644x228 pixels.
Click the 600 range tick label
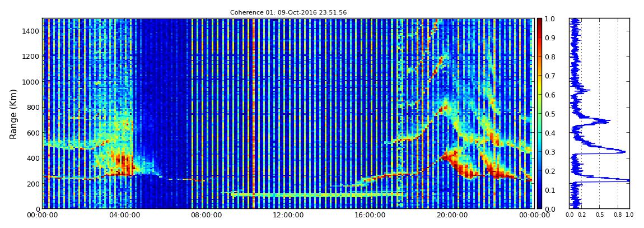(x=33, y=133)
